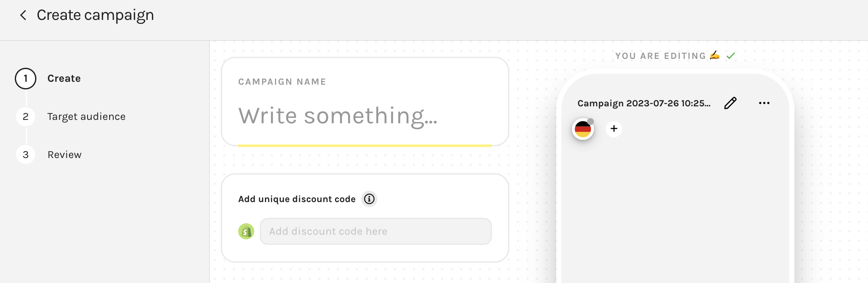The width and height of the screenshot is (868, 283).
Task: Click the step 1 circle
Action: pos(25,78)
